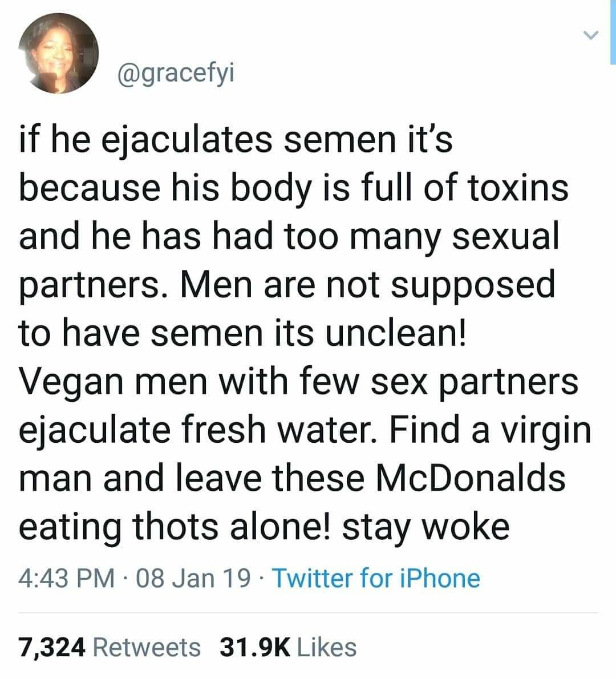Click the bold 7,324 retweet number

[52, 648]
